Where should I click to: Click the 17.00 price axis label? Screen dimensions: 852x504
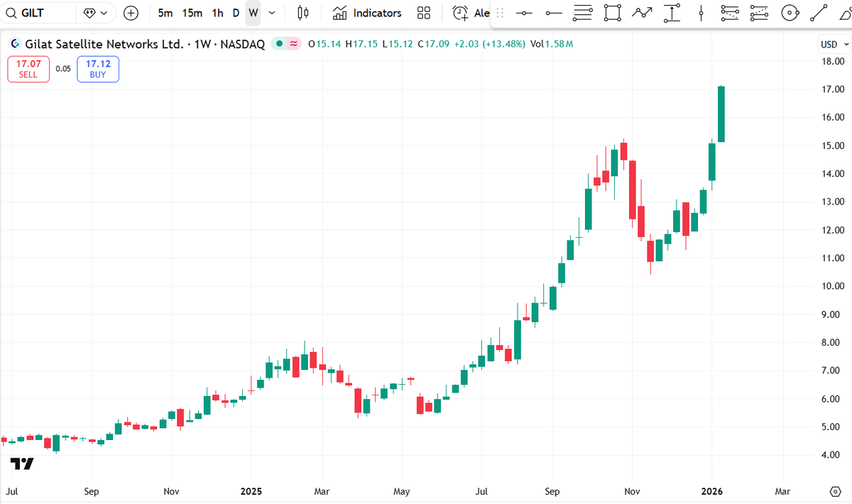pos(833,89)
